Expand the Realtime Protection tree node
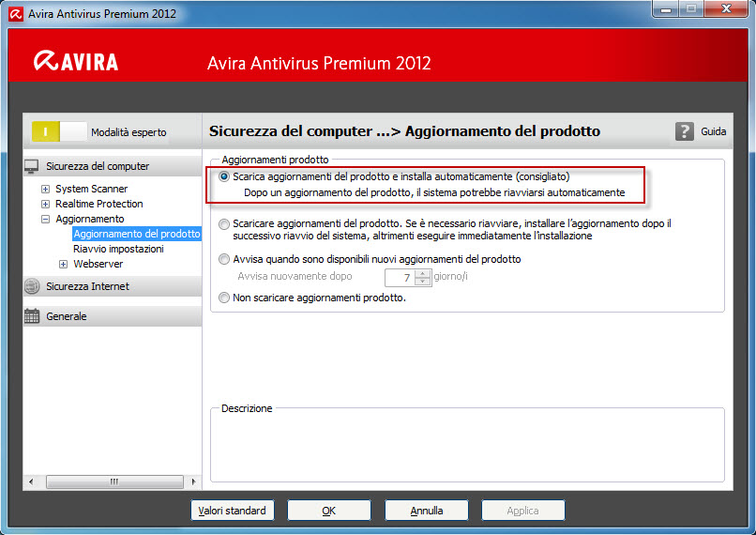Image resolution: width=756 pixels, height=535 pixels. pos(45,204)
